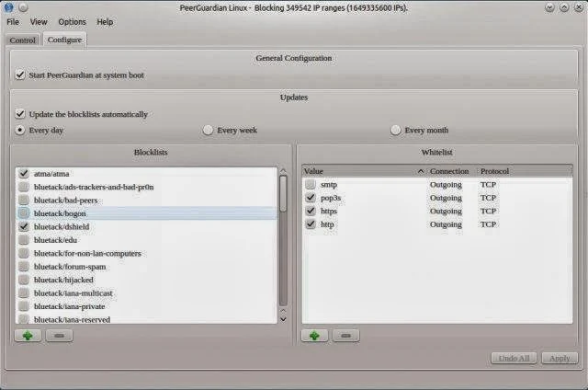
Task: Click the blocklists scrollbar thumb
Action: tap(283, 194)
